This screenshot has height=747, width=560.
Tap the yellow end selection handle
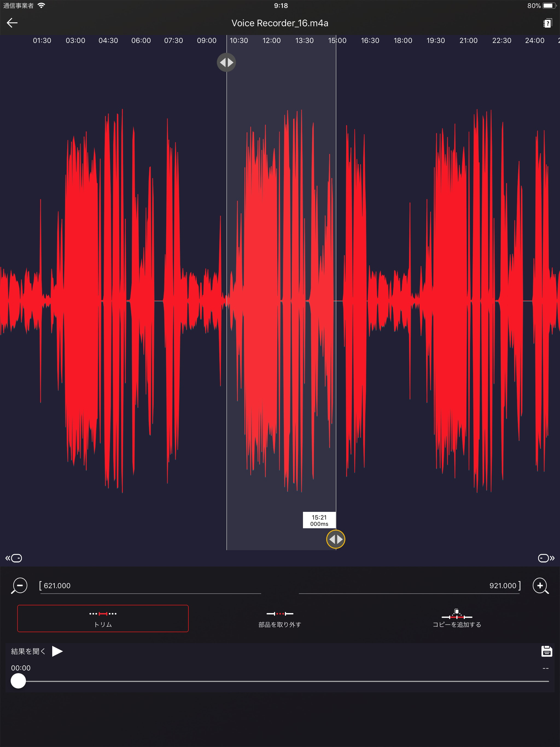click(336, 539)
